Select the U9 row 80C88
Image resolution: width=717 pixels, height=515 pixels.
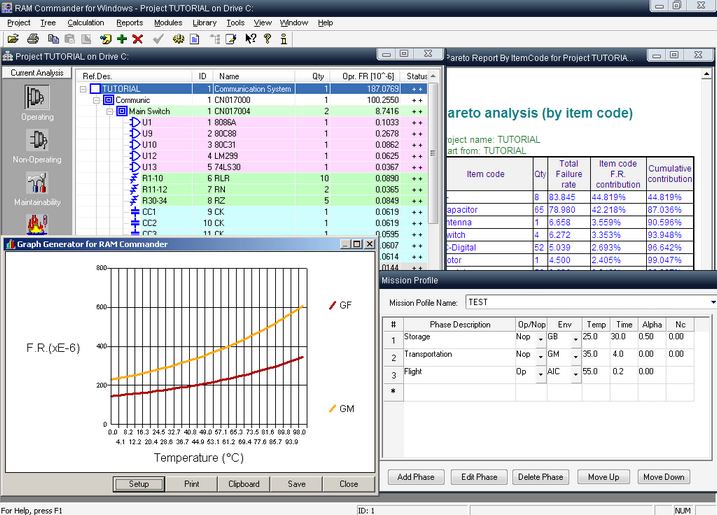click(253, 134)
